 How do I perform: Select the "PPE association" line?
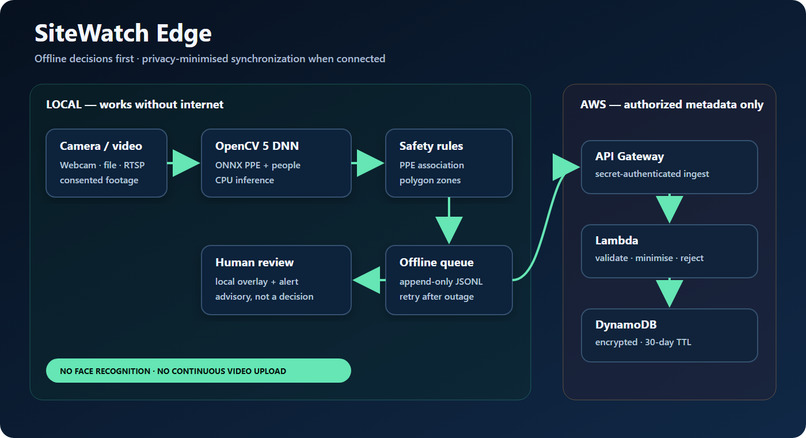coord(432,165)
